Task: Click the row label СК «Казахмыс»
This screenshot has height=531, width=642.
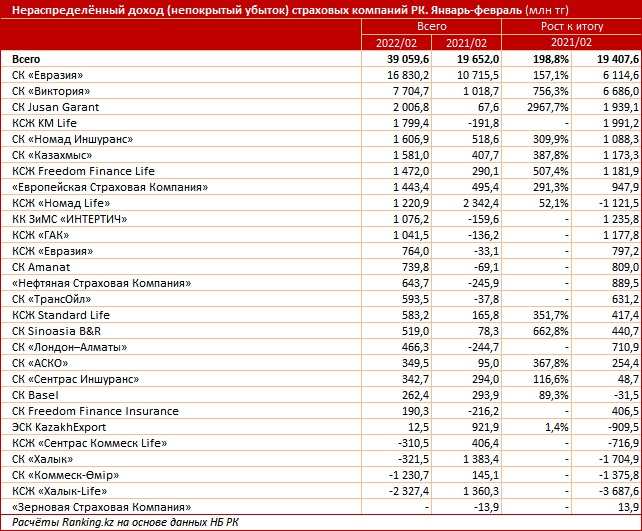Action: (x=52, y=155)
